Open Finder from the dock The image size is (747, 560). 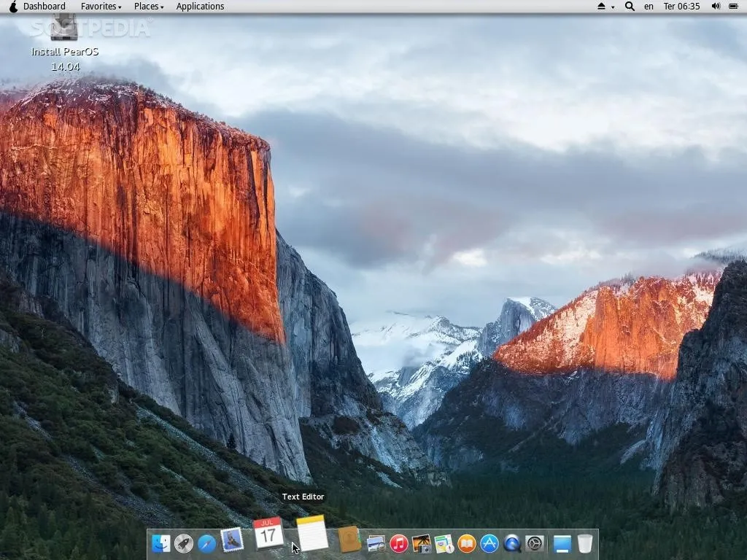point(160,543)
